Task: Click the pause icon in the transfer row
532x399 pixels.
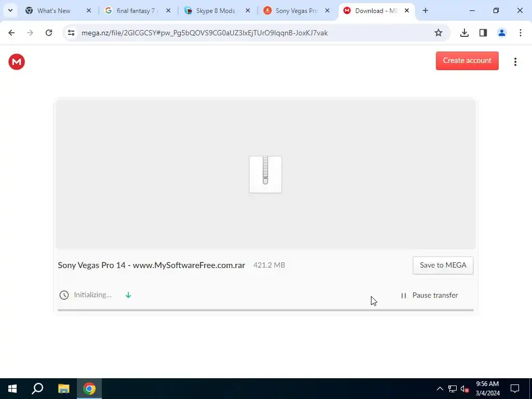Action: (x=403, y=296)
